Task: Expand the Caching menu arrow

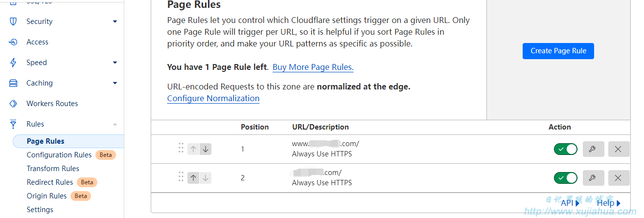Action: coord(115,83)
